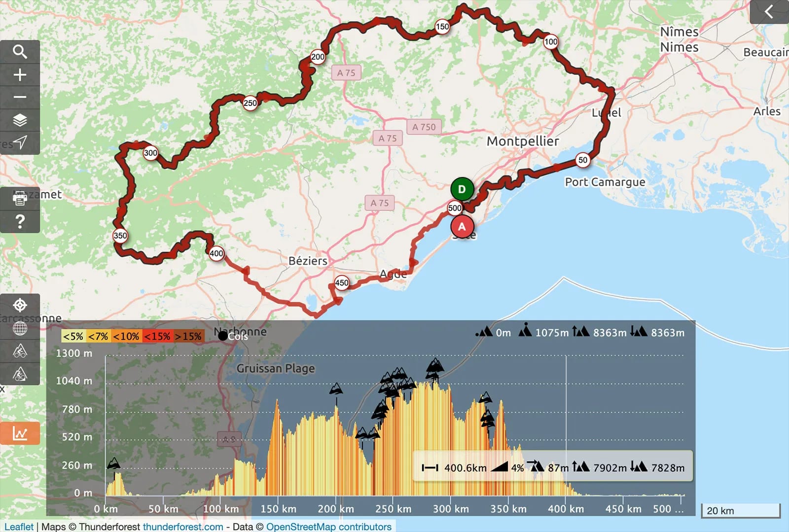Toggle the lower cyclist mountain icon
Viewport: 789px width, 532px height.
[20, 374]
